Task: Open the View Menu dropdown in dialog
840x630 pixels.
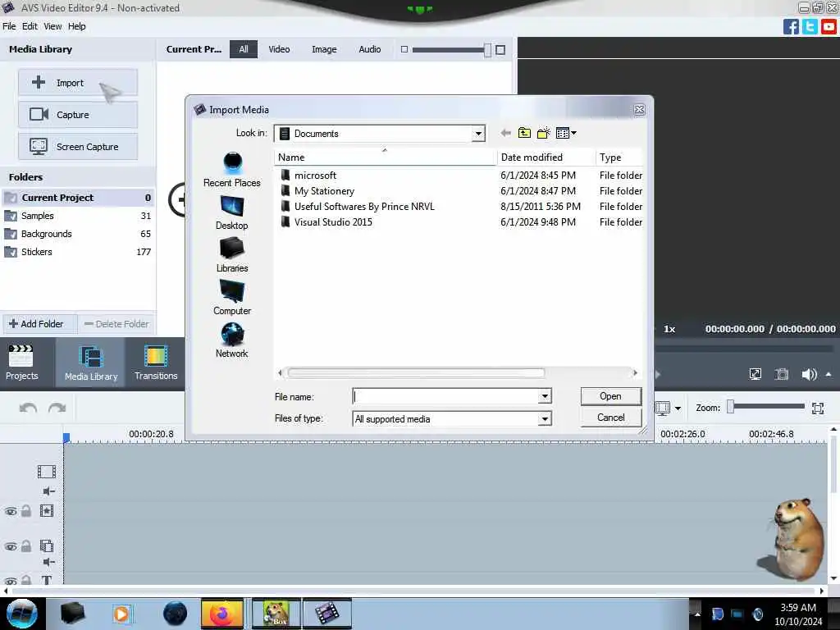Action: coord(566,133)
